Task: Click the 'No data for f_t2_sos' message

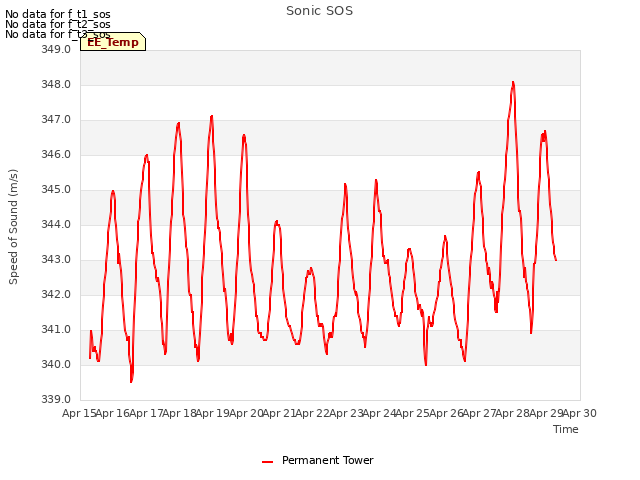Action: (58, 24)
